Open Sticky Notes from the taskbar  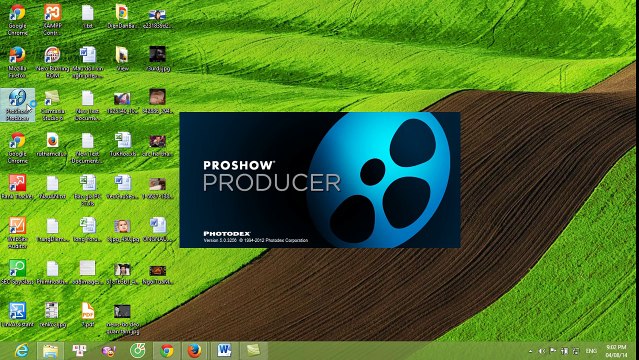coord(253,350)
